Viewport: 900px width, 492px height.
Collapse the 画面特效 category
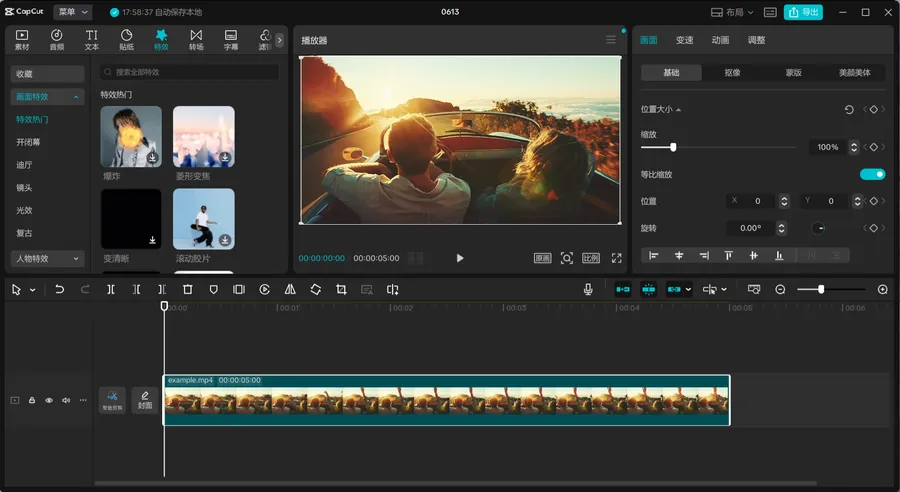[x=47, y=97]
